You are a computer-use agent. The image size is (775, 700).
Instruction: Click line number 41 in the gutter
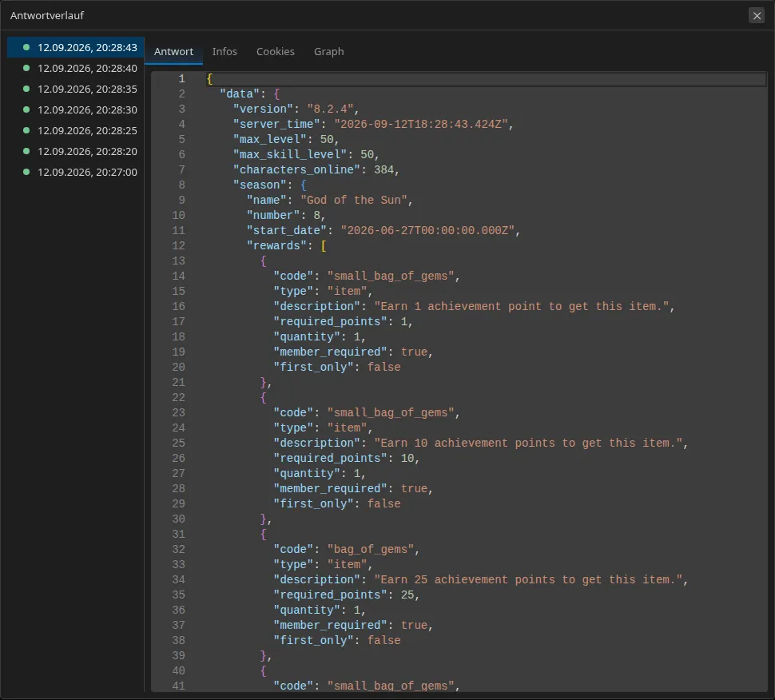click(178, 686)
